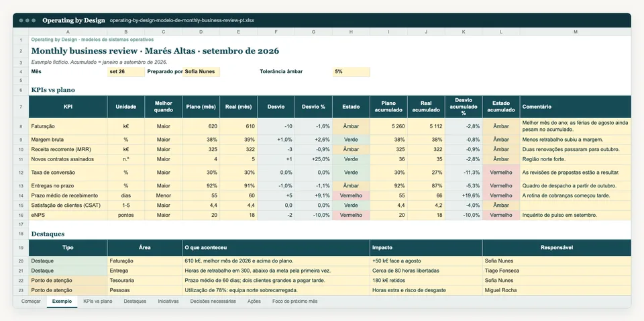Click comment 'Inquérito de pulso em setembro.'

(576, 215)
